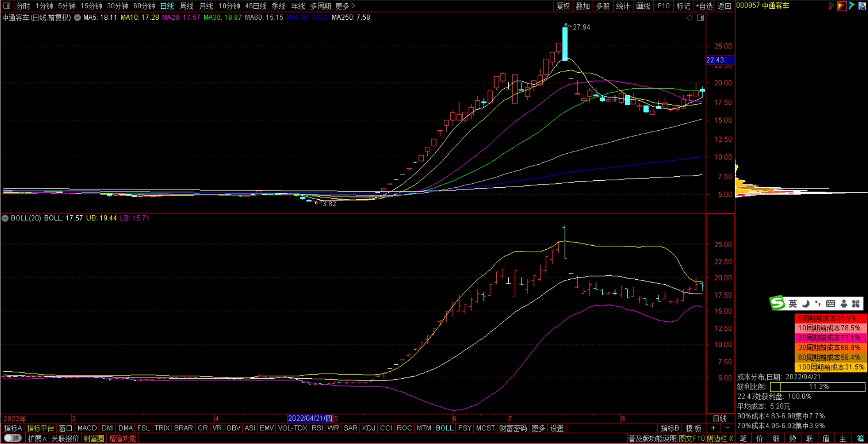
Task: Click the green bar chart icon at top right
Action: (x=831, y=6)
